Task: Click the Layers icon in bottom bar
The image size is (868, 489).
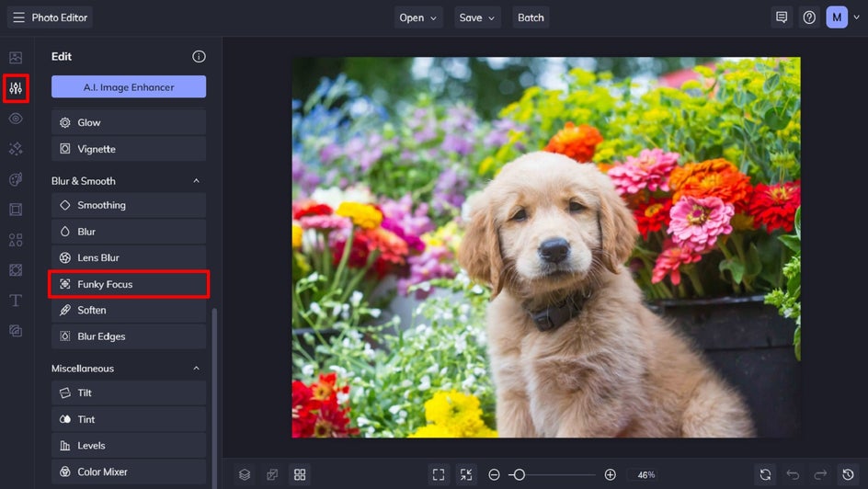Action: 245,474
